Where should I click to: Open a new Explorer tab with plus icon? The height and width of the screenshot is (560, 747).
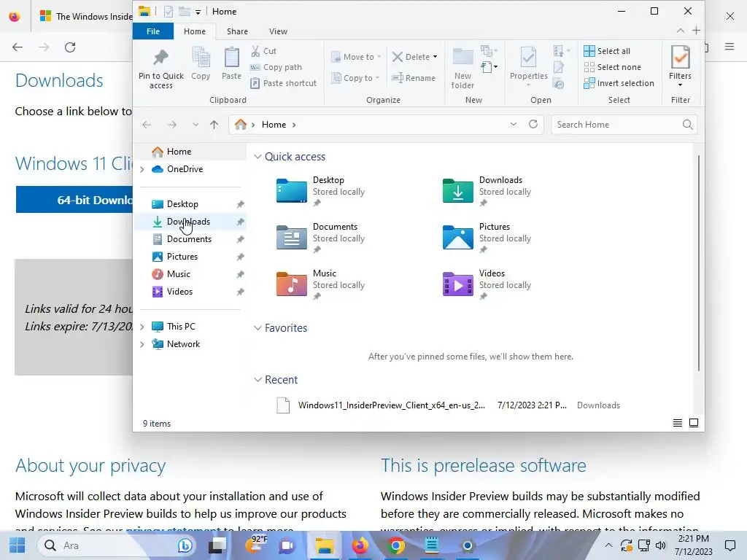(696, 31)
